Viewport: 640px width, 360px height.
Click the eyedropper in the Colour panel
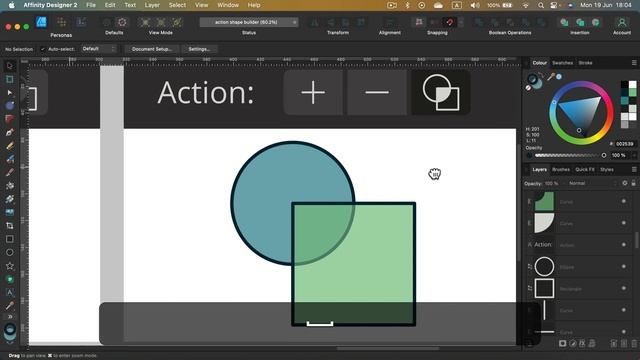click(x=551, y=76)
